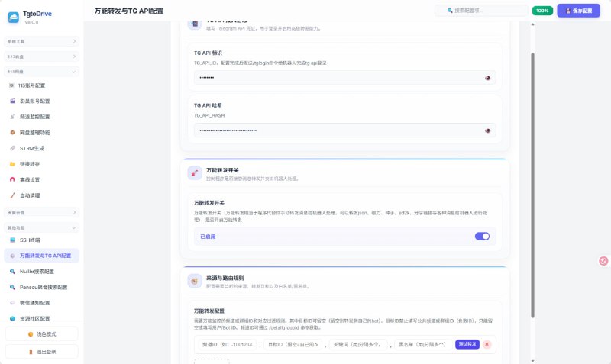Open the STRM生成 menu item
611x364 pixels.
(42, 148)
